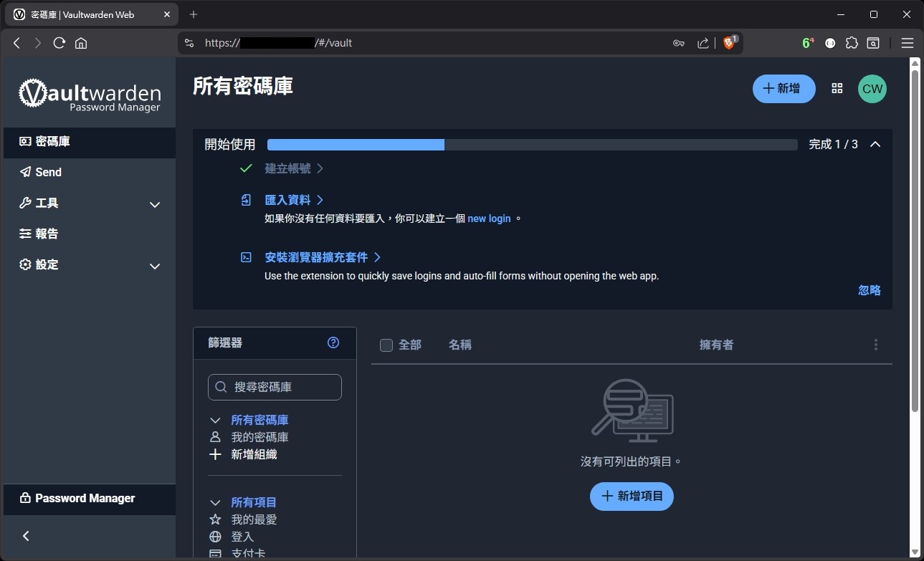Click 新增組織 to add organization
This screenshot has width=924, height=561.
point(254,454)
